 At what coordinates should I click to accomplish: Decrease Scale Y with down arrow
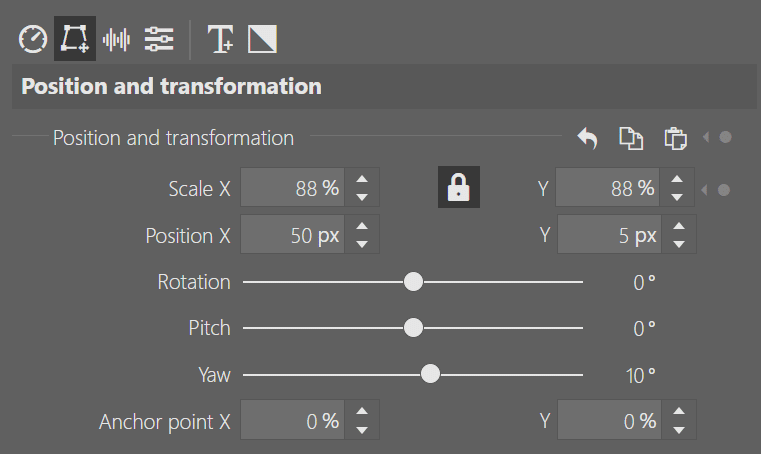(x=679, y=198)
